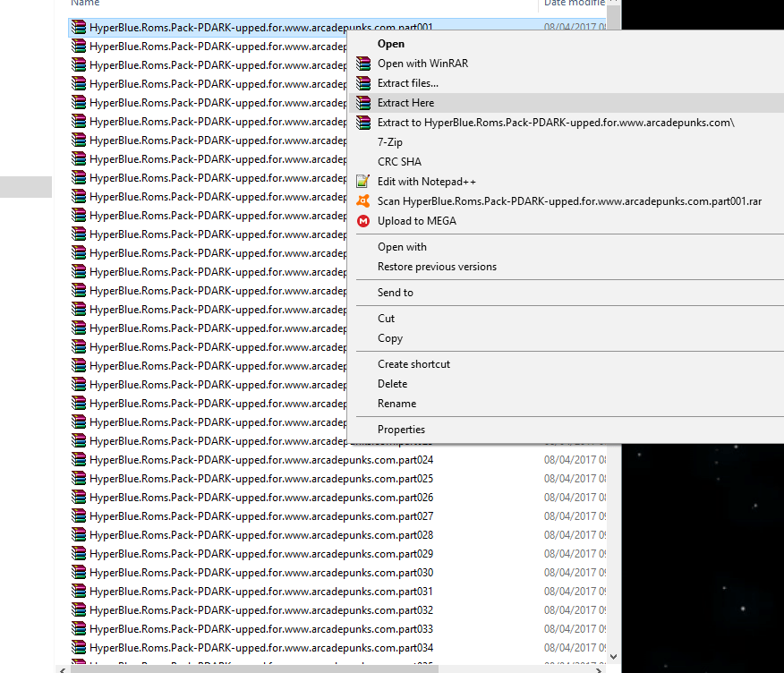The height and width of the screenshot is (673, 784).
Task: Click the WinRAR icon beside Open with WinRAR
Action: (x=363, y=64)
